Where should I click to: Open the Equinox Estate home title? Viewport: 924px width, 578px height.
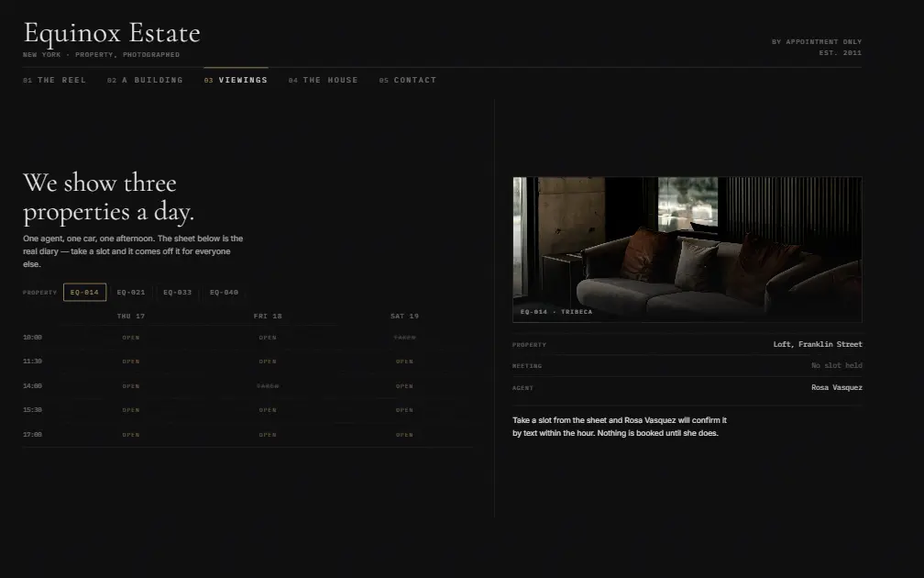point(112,33)
